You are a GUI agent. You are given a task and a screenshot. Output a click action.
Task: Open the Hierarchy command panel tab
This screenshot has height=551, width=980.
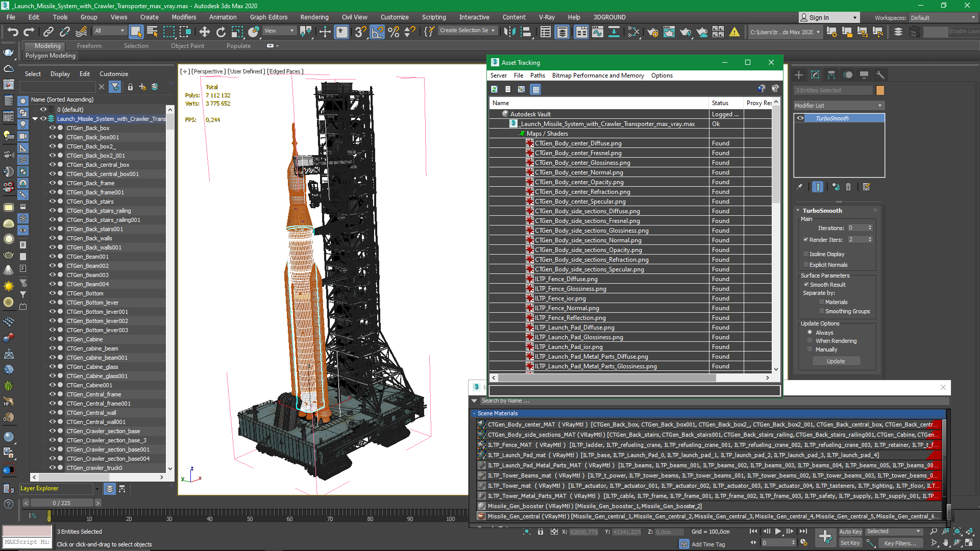pos(831,75)
